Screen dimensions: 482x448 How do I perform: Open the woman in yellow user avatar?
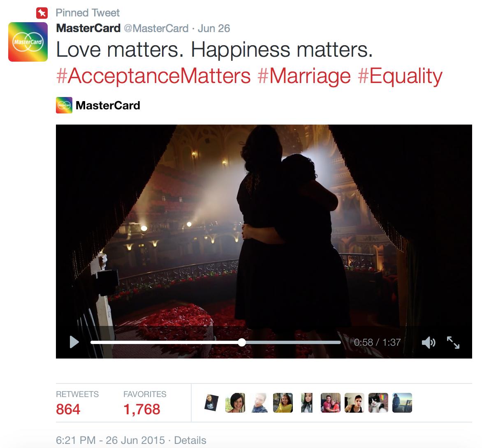tap(283, 402)
